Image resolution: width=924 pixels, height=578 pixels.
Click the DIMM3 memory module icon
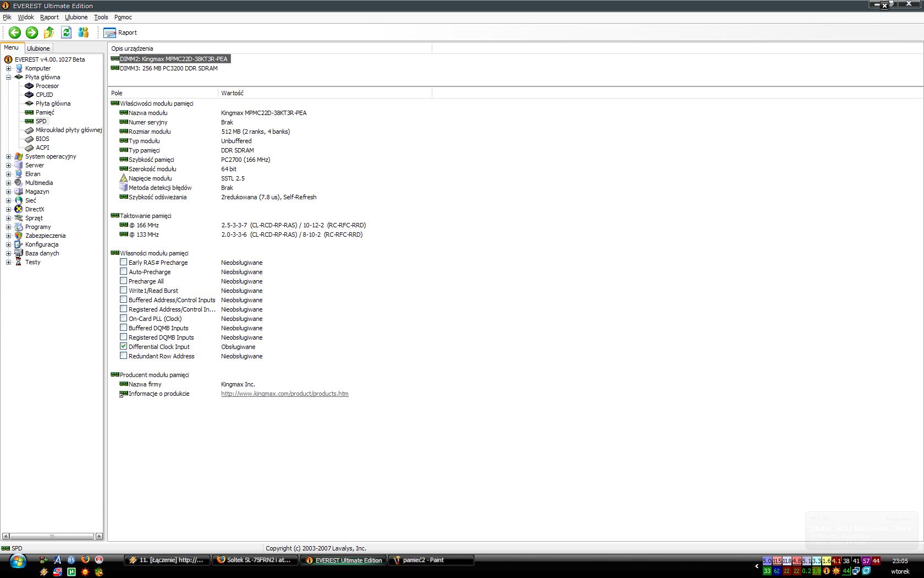[x=115, y=68]
